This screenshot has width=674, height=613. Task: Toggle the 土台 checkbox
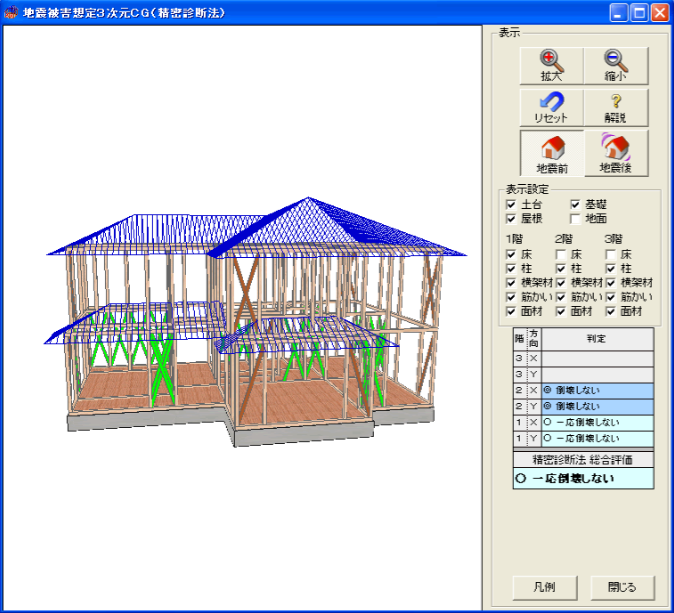(511, 204)
